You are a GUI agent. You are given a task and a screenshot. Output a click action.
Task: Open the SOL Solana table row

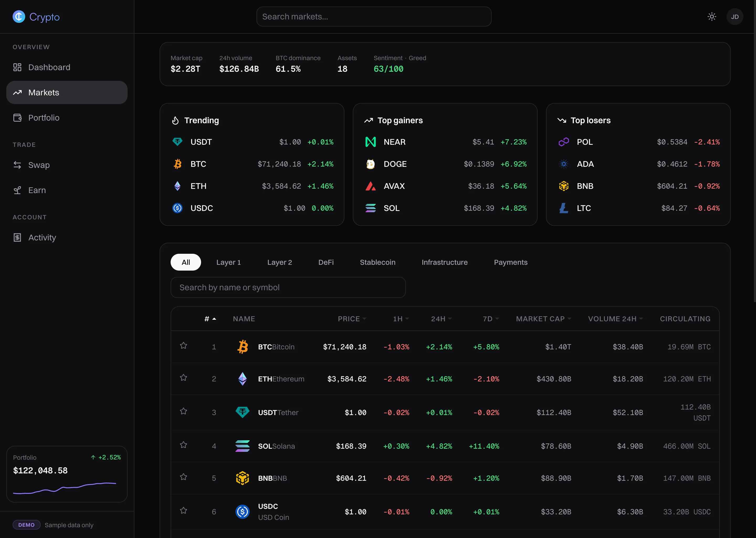(445, 446)
